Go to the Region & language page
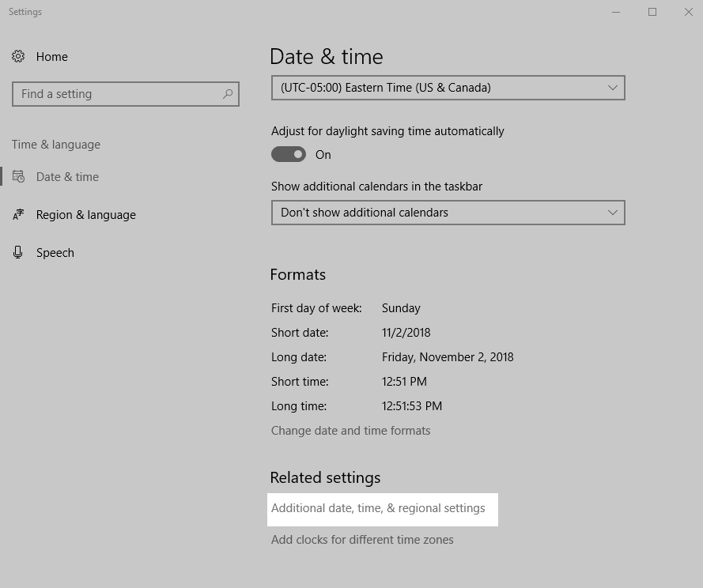The height and width of the screenshot is (588, 703). coord(85,215)
